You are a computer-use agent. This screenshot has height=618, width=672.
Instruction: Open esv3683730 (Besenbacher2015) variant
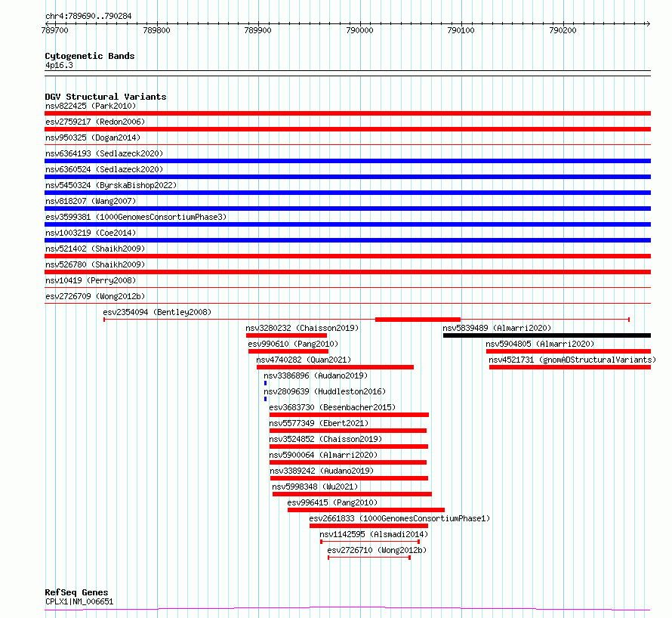[332, 407]
